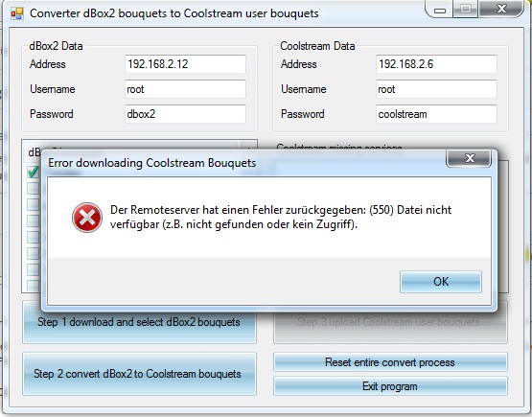This screenshot has height=417, width=532.
Task: Click the red error icon in dialog
Action: tap(87, 218)
